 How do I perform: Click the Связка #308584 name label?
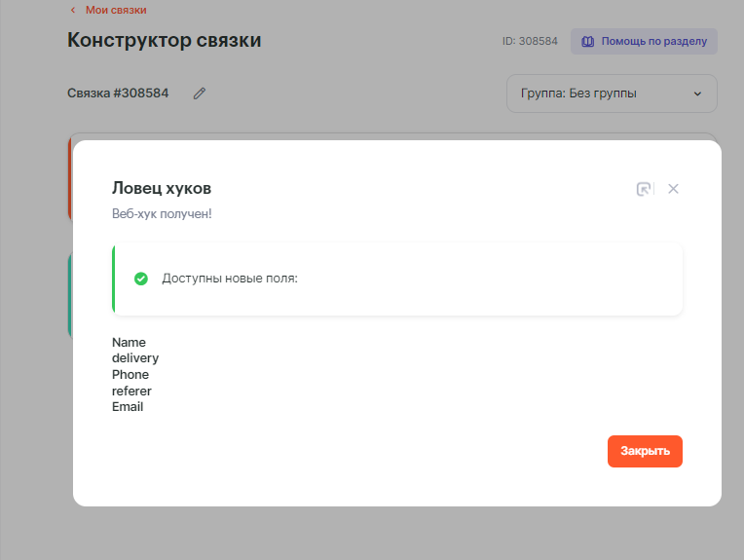[118, 93]
